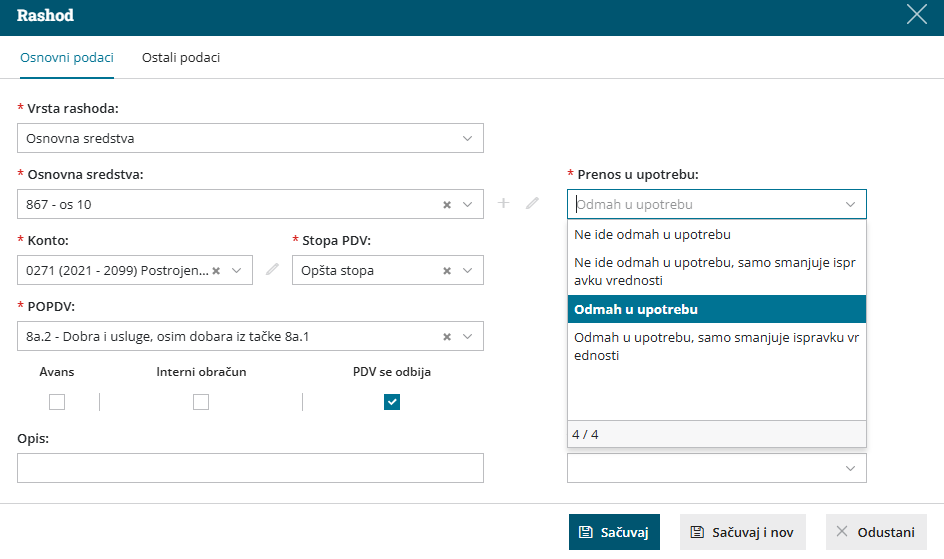Uncheck the PDV se odbija checkbox
Screen dimensions: 944x559
(392, 402)
